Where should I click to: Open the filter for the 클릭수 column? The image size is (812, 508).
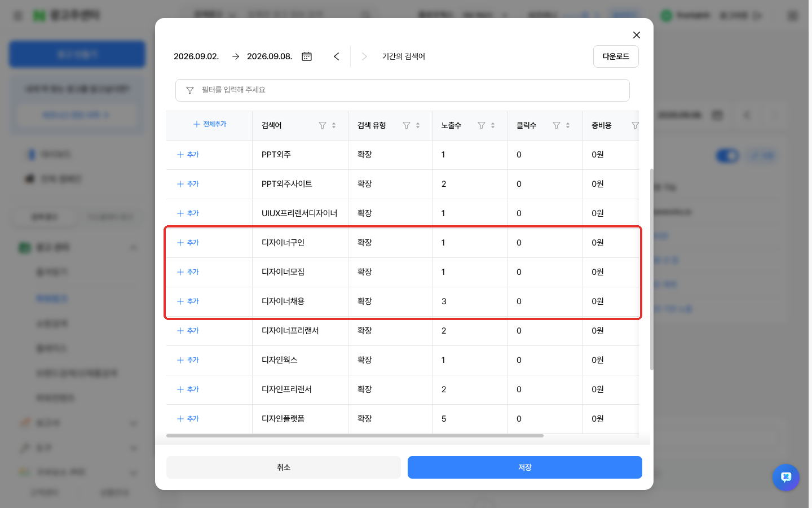tap(557, 125)
